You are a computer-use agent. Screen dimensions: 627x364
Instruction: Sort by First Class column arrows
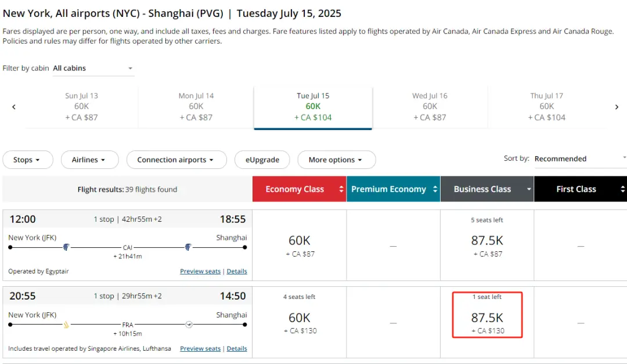[622, 189]
